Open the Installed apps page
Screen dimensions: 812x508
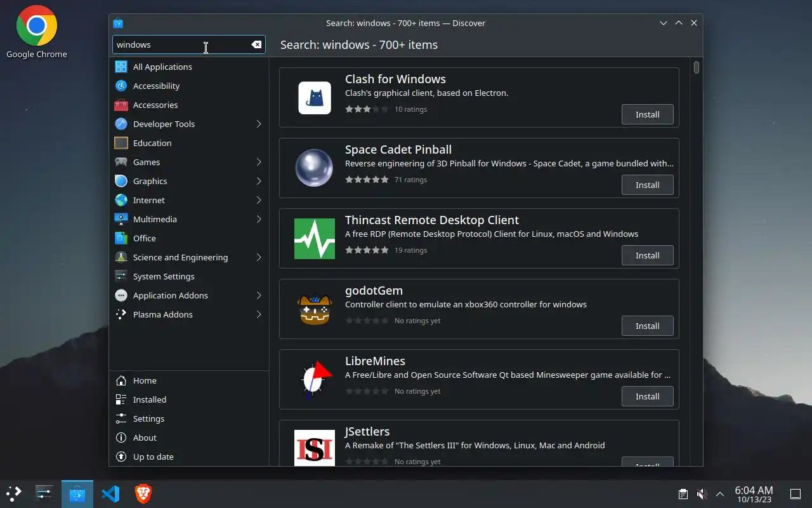pos(189,399)
